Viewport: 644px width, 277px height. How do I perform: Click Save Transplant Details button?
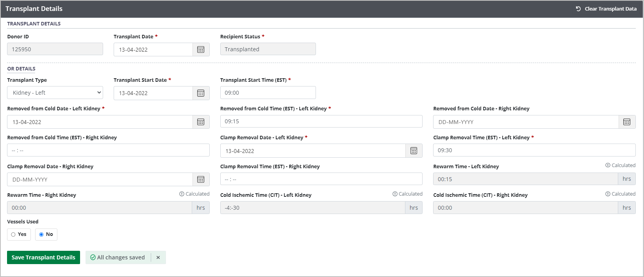[43, 257]
